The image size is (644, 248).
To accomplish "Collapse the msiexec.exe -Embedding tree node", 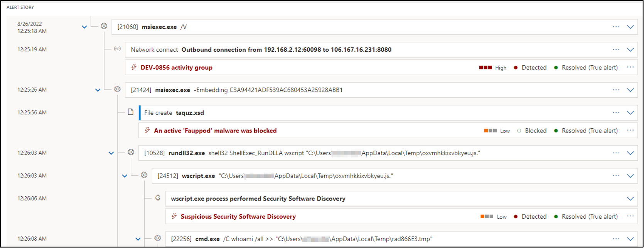I will 98,90.
